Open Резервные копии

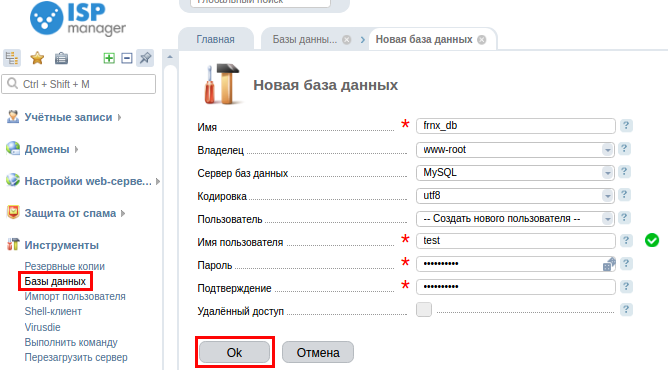pyautogui.click(x=64, y=266)
